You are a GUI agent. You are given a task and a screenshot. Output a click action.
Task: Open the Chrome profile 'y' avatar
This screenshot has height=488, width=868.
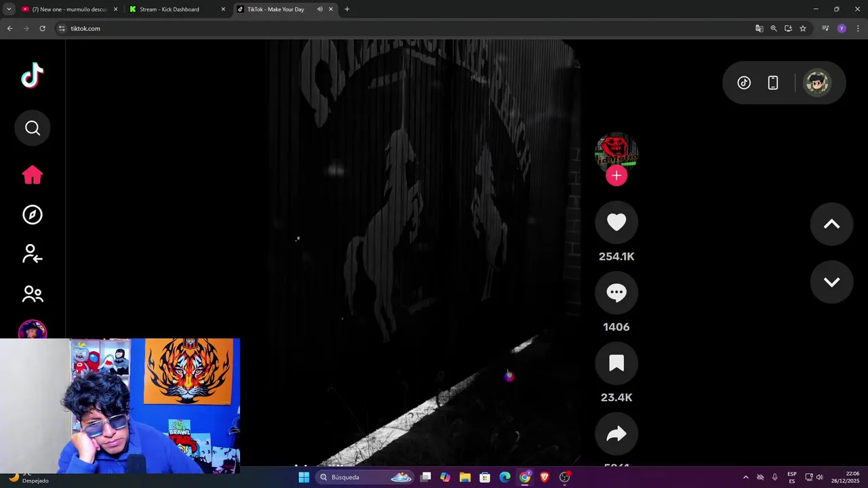(842, 28)
